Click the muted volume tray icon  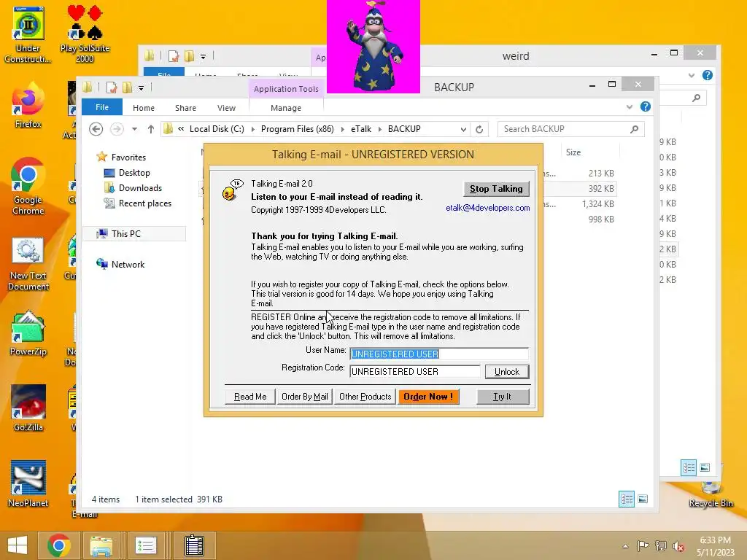tap(678, 545)
